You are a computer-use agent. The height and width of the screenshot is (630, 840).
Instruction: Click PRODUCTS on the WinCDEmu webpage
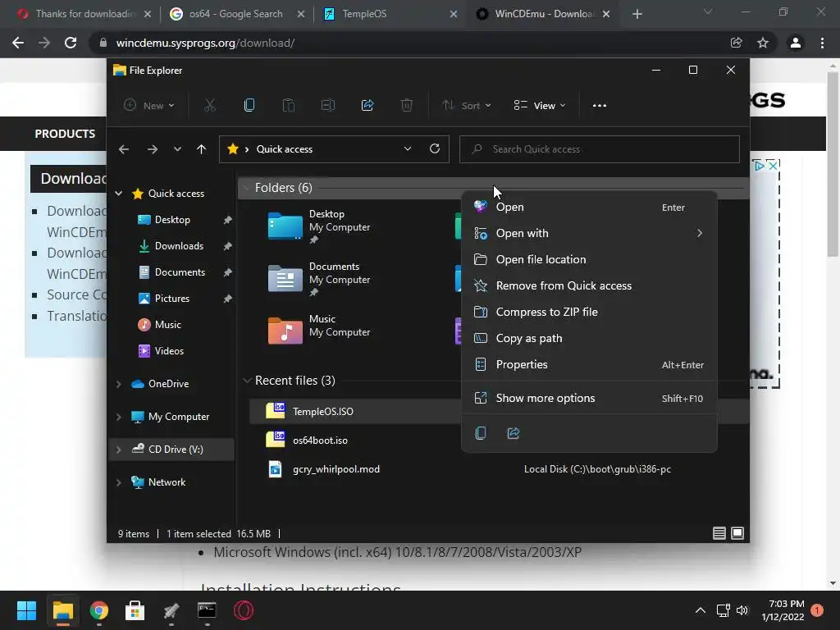coord(65,134)
